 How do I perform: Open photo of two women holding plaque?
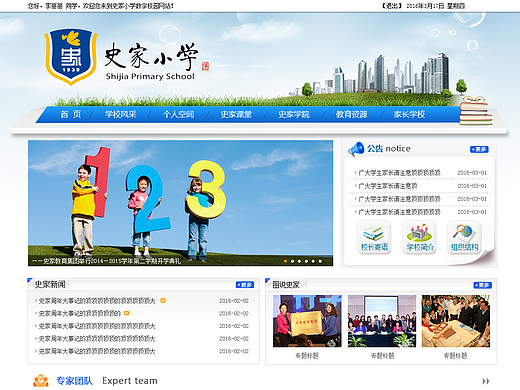click(307, 321)
